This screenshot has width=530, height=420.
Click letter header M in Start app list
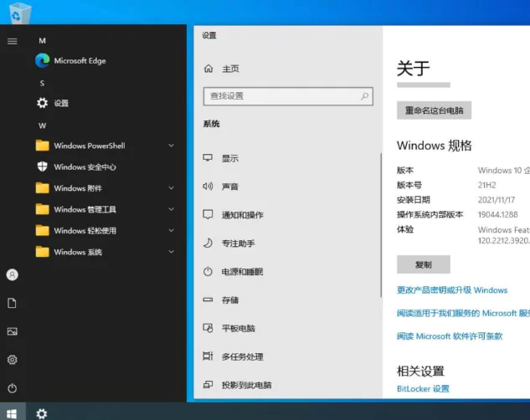(42, 41)
